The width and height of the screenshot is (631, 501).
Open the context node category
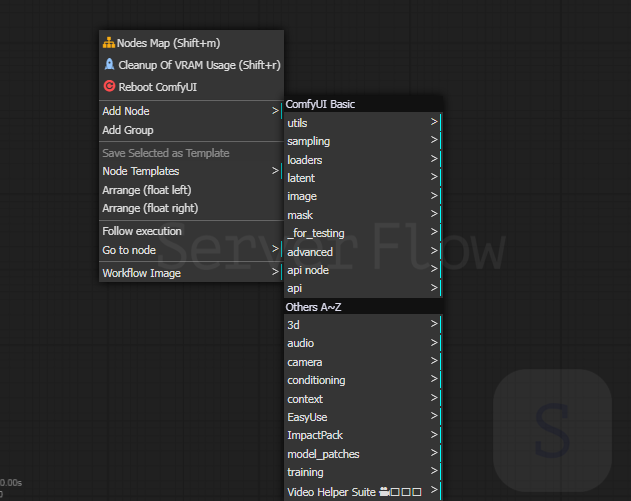363,399
